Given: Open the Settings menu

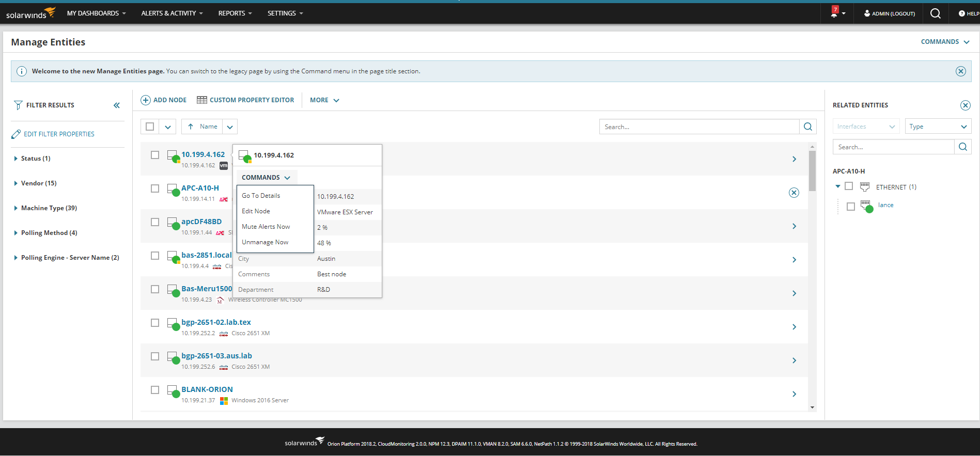Looking at the screenshot, I should 285,13.
